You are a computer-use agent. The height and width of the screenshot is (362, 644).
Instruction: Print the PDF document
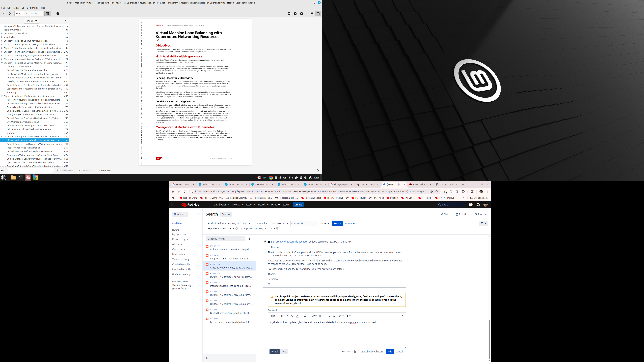[58, 14]
